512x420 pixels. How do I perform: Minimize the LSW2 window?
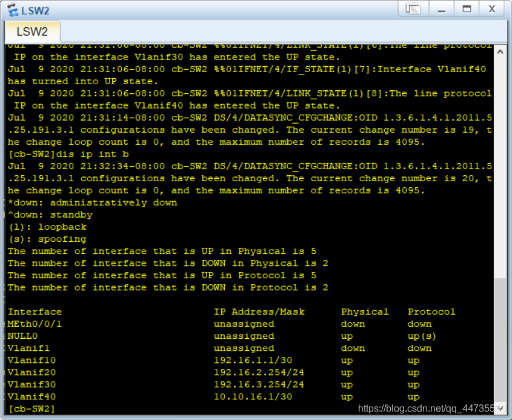[x=442, y=9]
